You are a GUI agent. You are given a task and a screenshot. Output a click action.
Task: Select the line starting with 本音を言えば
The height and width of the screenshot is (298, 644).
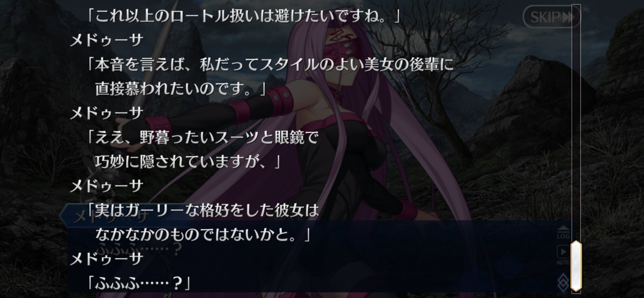[x=270, y=65]
